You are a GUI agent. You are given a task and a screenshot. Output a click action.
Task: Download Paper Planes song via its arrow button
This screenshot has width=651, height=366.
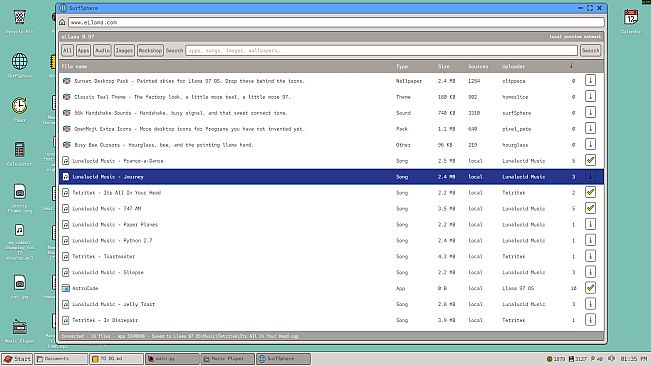tap(590, 224)
